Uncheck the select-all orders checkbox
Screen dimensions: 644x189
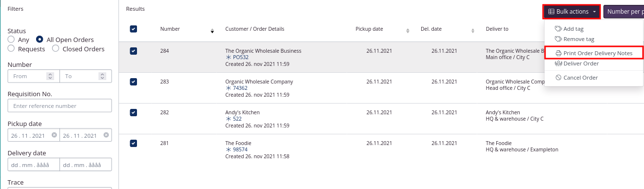134,29
